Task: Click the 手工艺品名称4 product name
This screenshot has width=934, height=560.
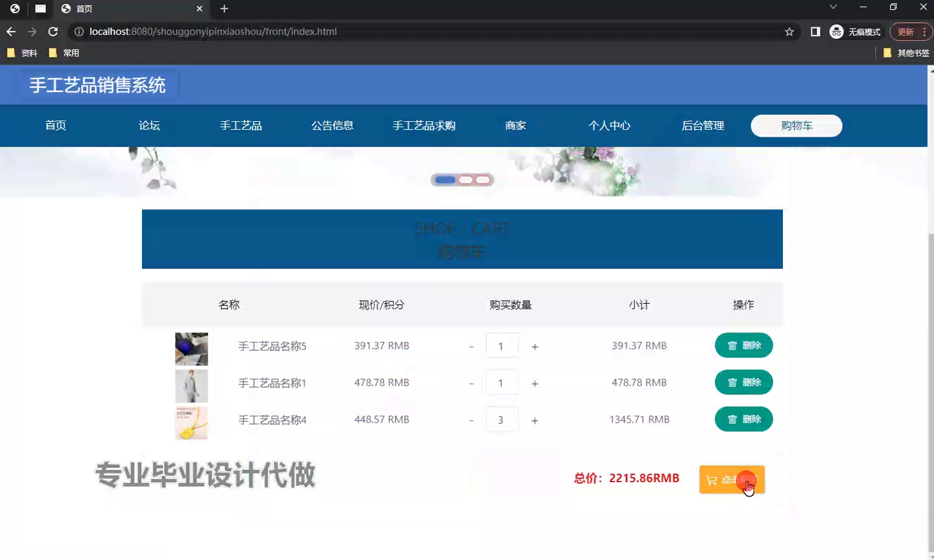Action: click(272, 420)
